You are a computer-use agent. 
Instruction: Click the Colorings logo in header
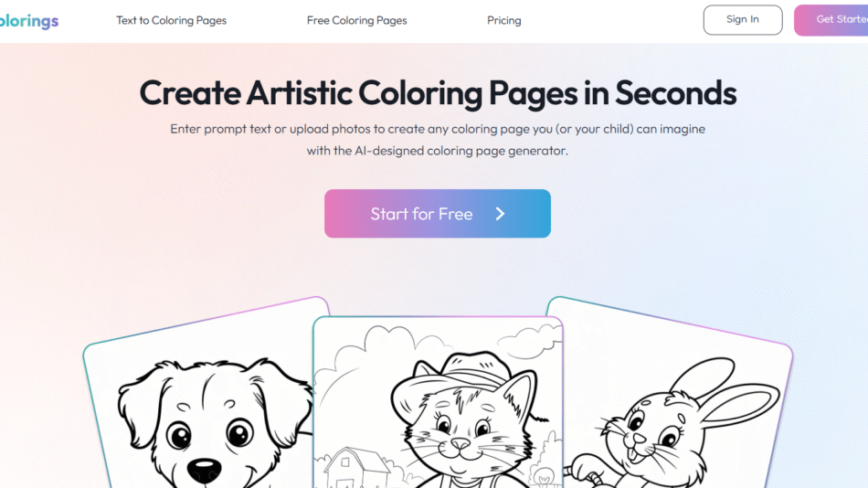pyautogui.click(x=29, y=20)
